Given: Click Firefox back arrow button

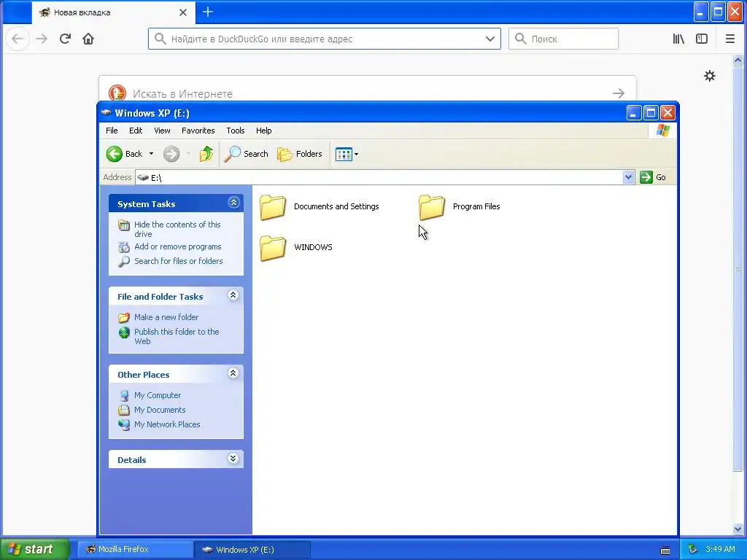Looking at the screenshot, I should [x=18, y=39].
